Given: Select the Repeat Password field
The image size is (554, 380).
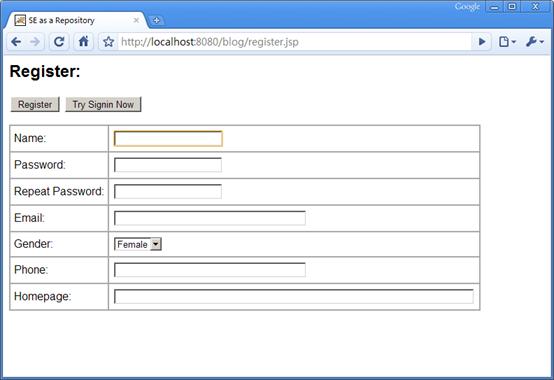Looking at the screenshot, I should [x=168, y=191].
